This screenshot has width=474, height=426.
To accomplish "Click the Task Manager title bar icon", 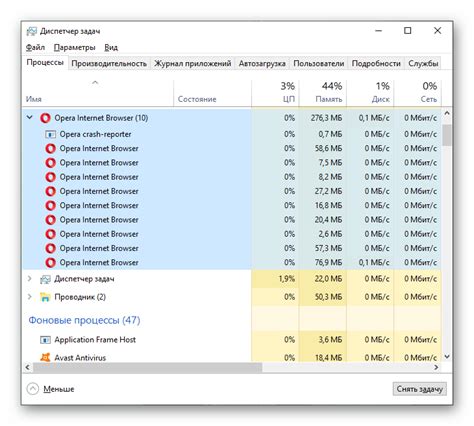I will point(31,31).
